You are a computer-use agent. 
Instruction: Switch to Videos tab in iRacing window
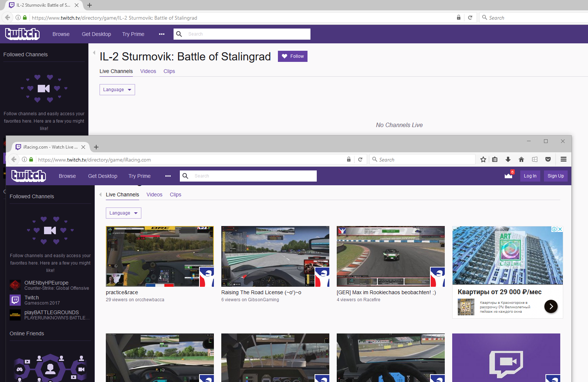[154, 195]
